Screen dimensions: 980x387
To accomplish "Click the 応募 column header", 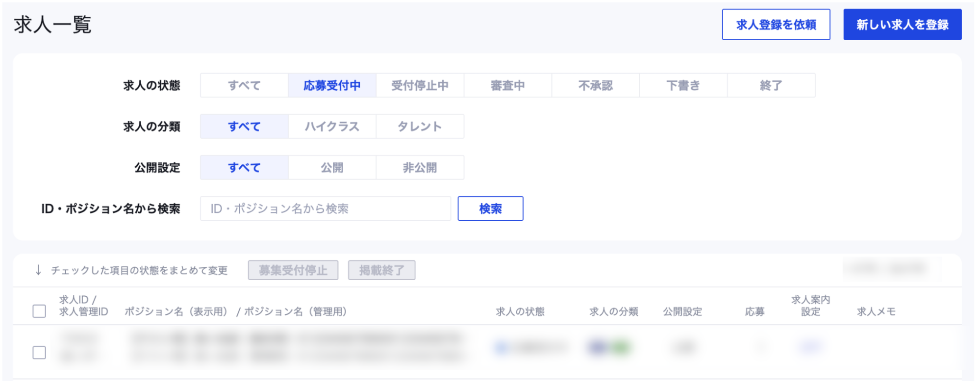I will (x=754, y=311).
